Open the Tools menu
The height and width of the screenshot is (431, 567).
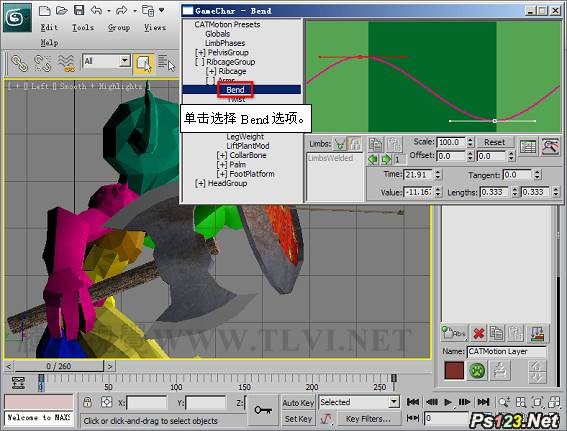point(83,27)
